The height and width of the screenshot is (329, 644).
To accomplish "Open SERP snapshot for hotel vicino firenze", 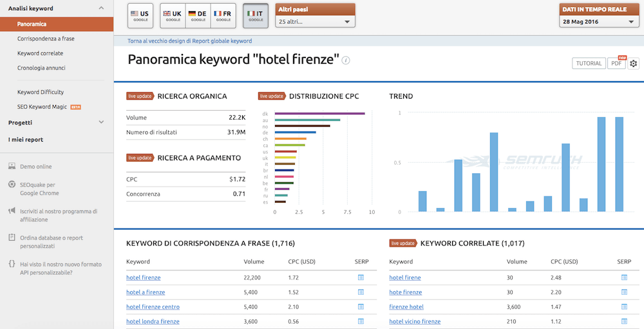I will [x=624, y=321].
